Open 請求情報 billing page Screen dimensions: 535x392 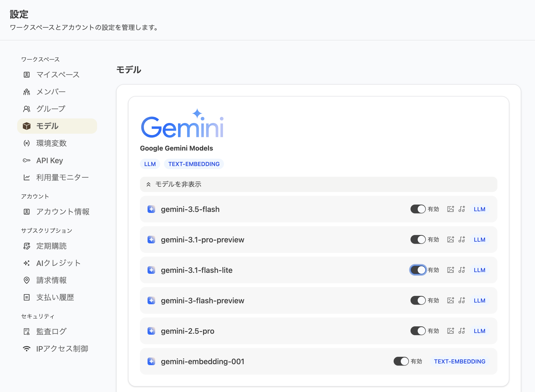[x=57, y=280]
